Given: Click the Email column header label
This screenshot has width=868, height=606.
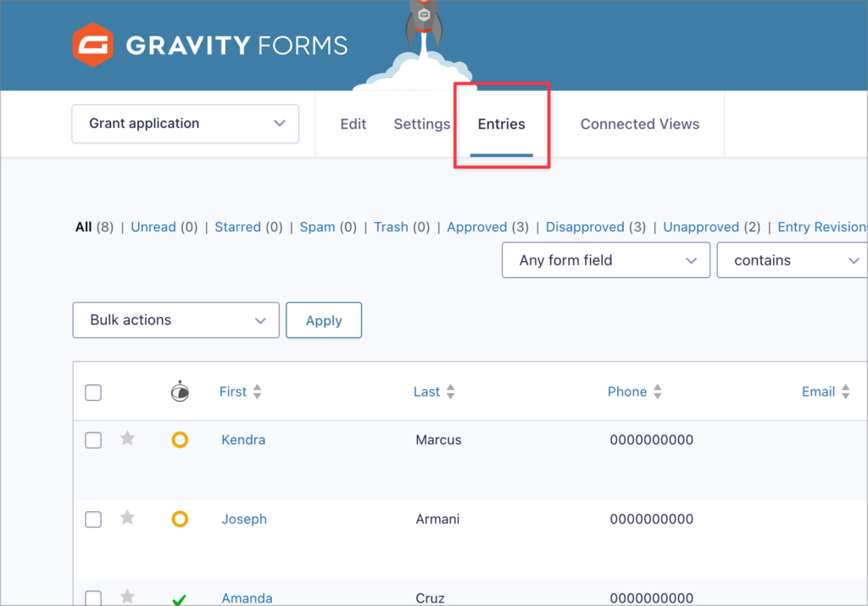Looking at the screenshot, I should tap(818, 392).
